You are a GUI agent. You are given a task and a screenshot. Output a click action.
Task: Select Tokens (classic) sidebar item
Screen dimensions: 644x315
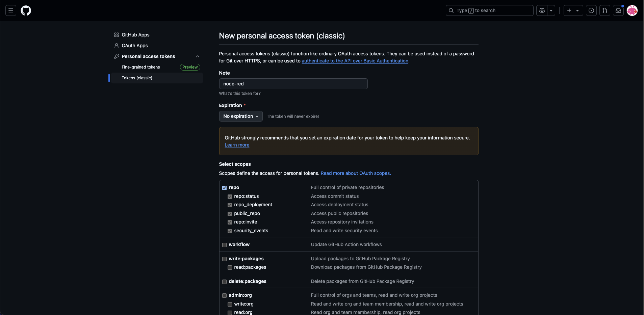point(157,78)
